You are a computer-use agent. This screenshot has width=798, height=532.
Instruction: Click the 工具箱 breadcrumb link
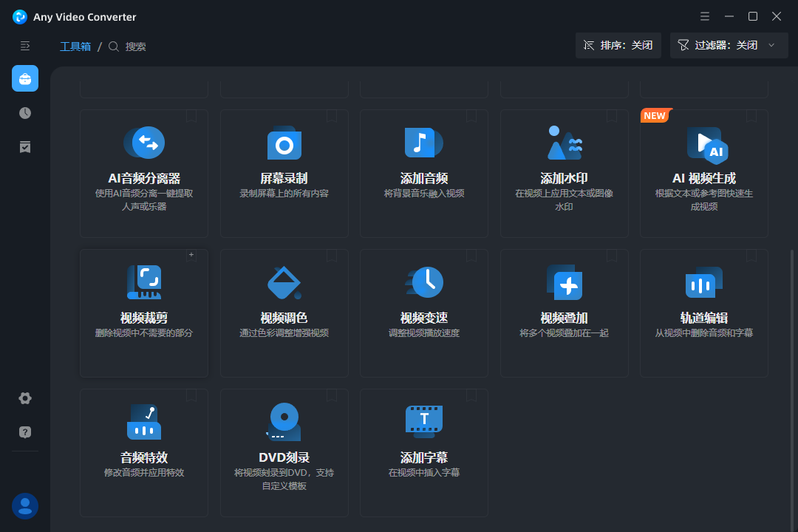75,46
